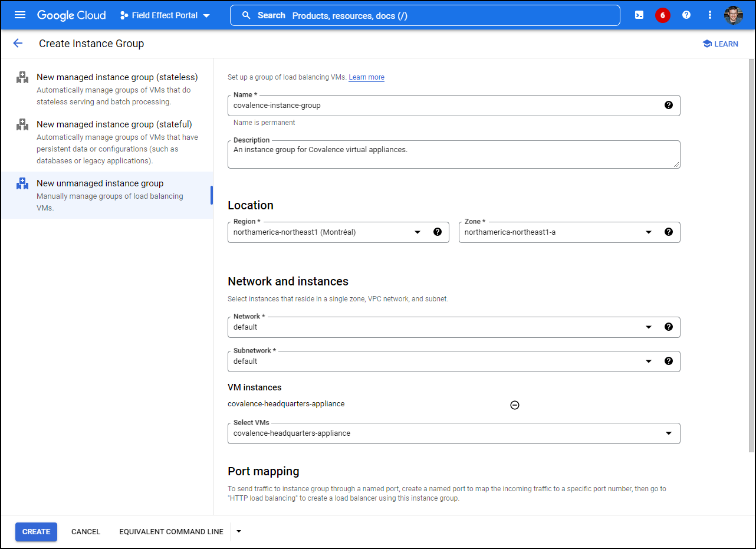Viewport: 756px width, 549px height.
Task: Click the stateless instance group icon
Action: [x=22, y=77]
